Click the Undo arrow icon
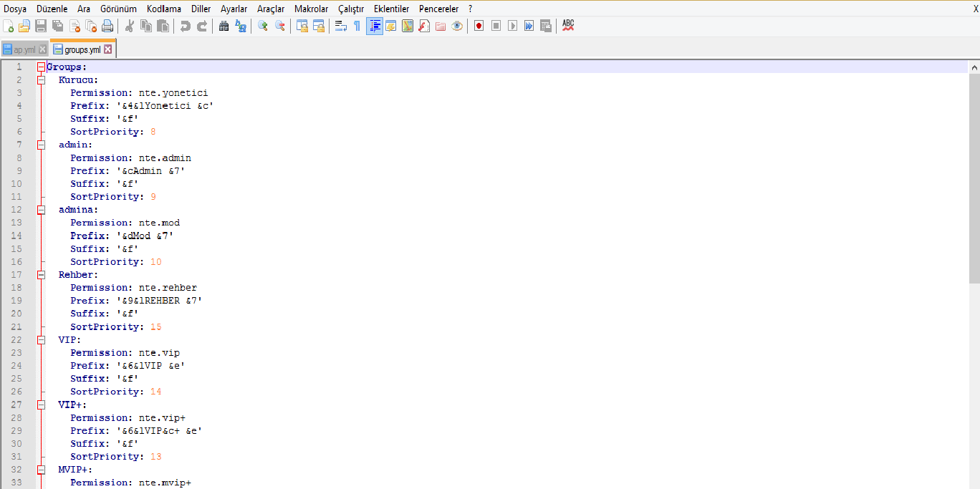The width and height of the screenshot is (980, 489). coord(186,26)
